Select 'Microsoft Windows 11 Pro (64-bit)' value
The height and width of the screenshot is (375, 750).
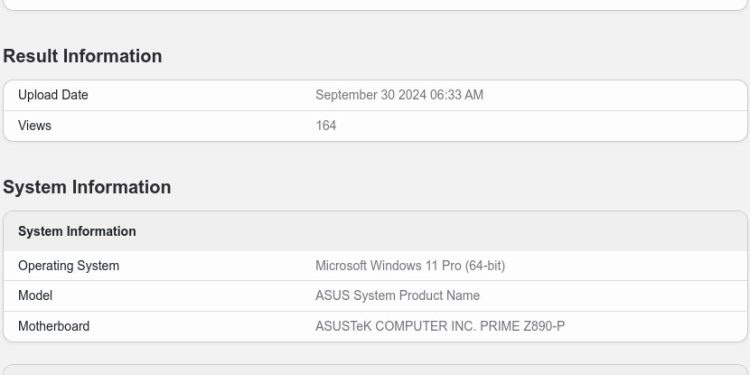pyautogui.click(x=410, y=265)
